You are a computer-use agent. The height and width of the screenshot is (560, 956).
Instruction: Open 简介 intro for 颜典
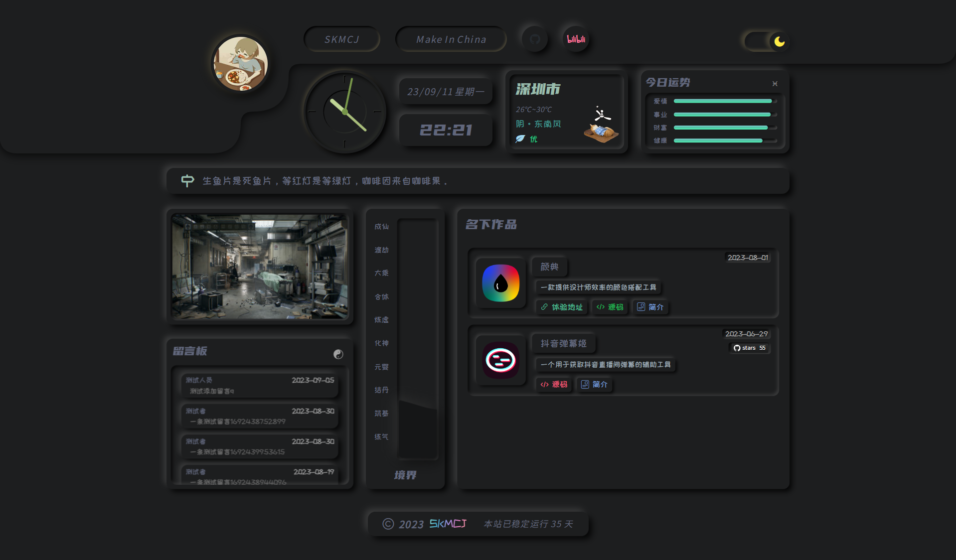pyautogui.click(x=650, y=307)
